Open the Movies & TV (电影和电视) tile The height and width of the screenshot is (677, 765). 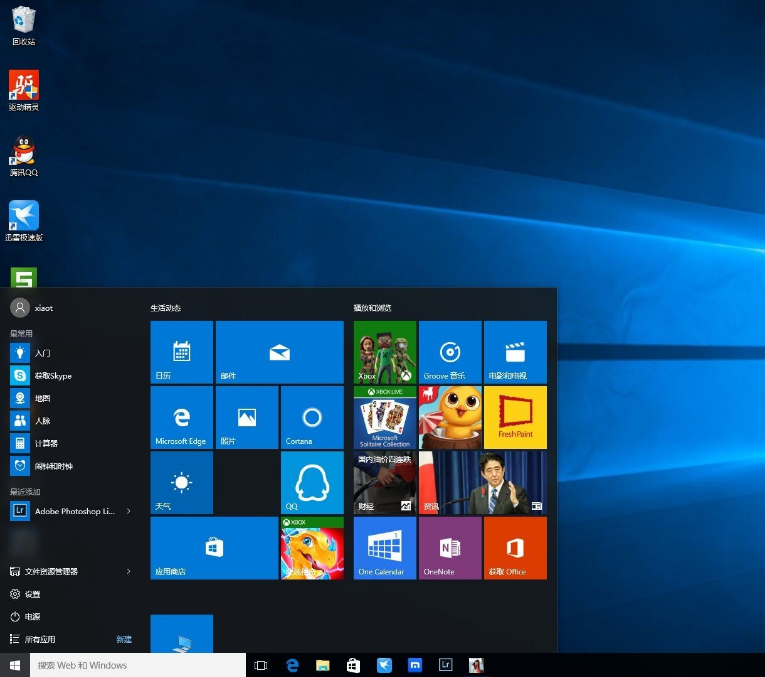pos(515,352)
